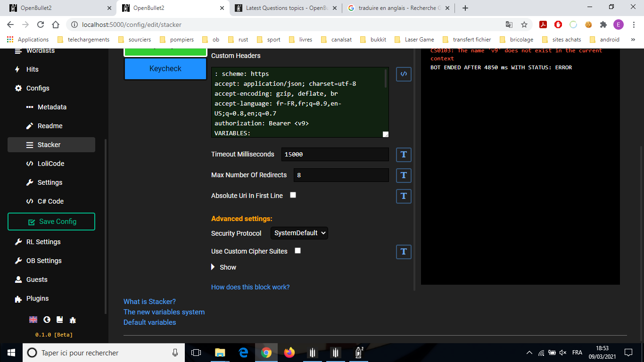
Task: Open The new variables system link
Action: coord(164,312)
